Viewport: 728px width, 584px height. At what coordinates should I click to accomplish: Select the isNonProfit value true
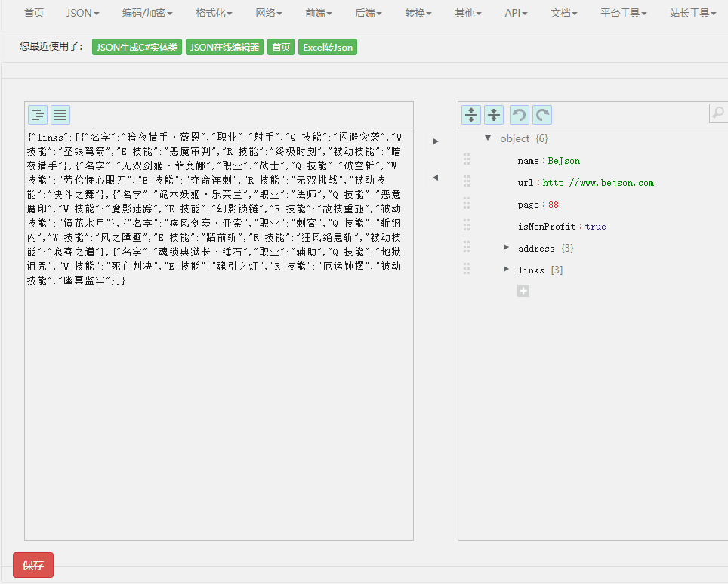595,226
